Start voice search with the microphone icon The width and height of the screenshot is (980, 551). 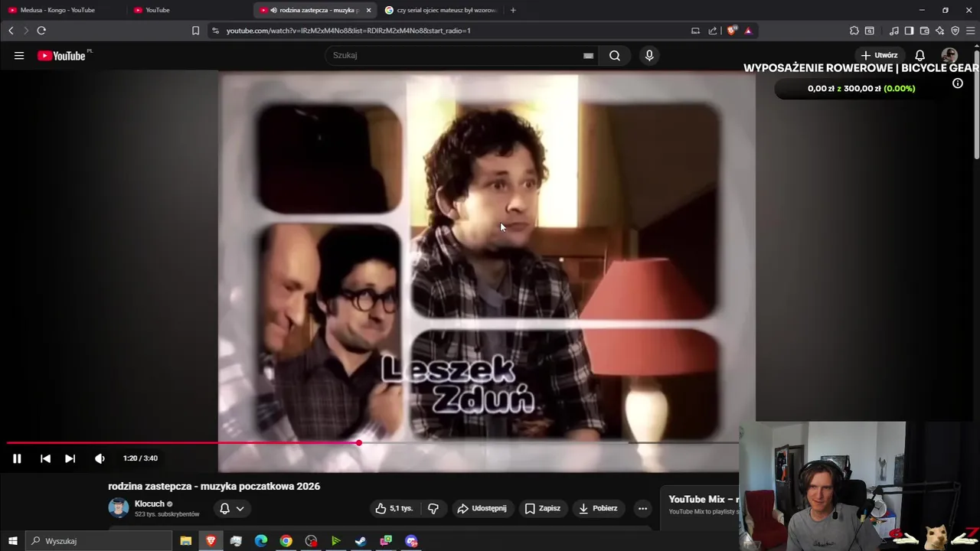coord(649,55)
